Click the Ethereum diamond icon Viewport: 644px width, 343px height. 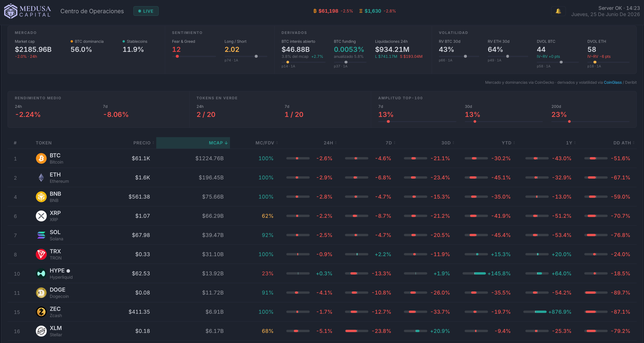(41, 178)
